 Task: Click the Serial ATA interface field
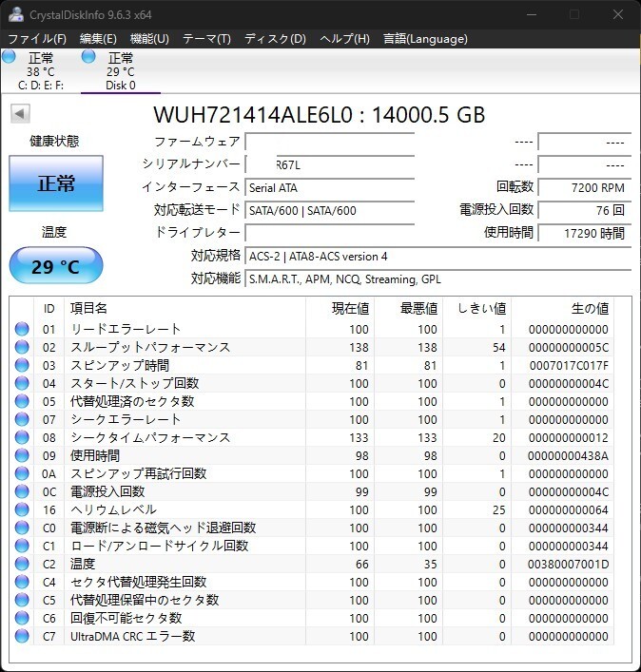pos(330,187)
